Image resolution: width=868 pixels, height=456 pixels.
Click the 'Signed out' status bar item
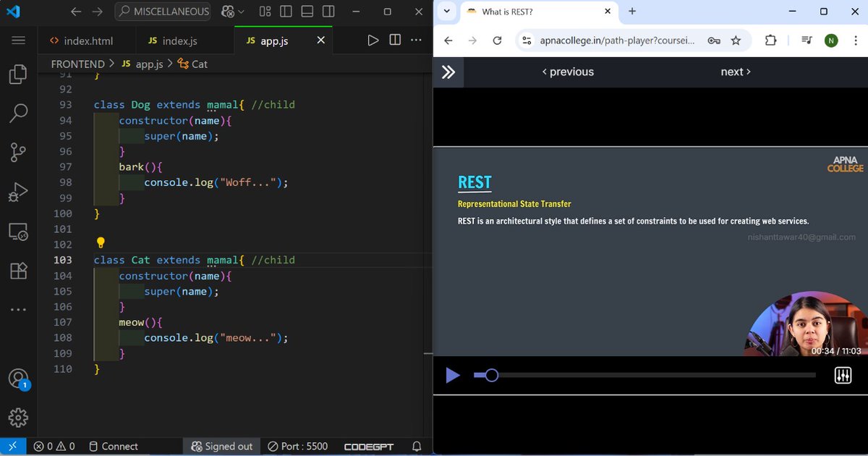point(221,447)
